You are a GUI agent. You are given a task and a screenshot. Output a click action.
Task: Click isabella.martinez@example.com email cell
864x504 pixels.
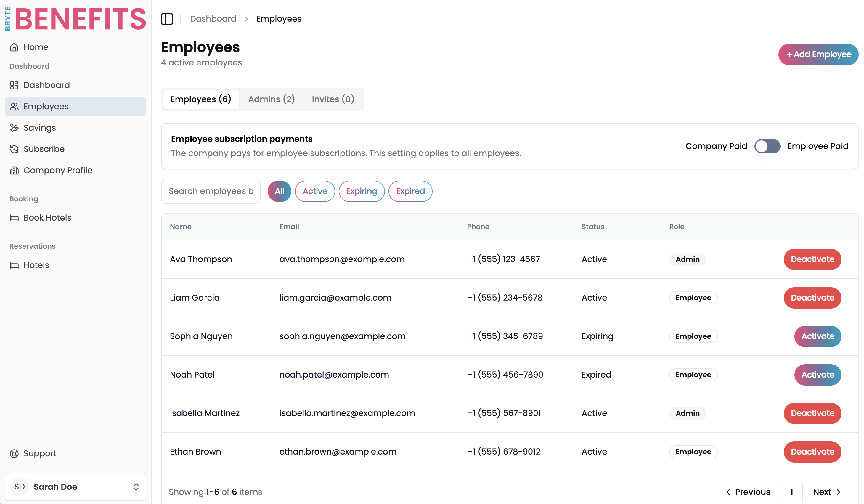347,413
